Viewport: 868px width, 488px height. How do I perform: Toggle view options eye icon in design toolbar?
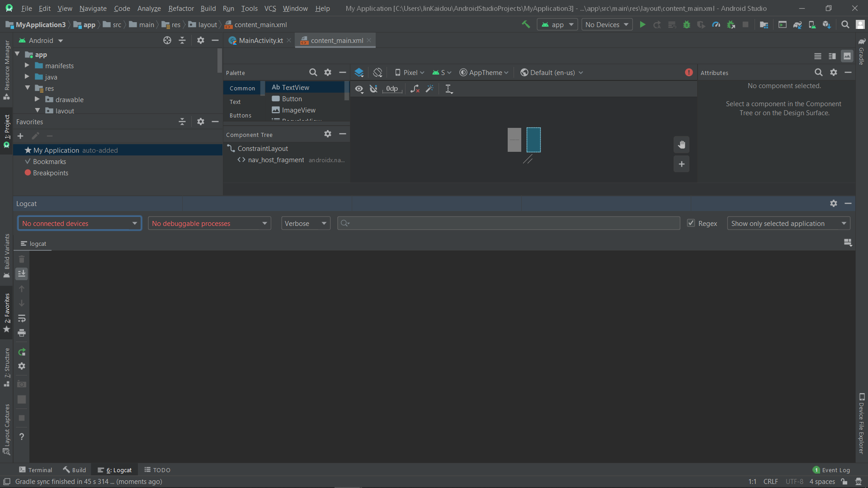pyautogui.click(x=359, y=89)
